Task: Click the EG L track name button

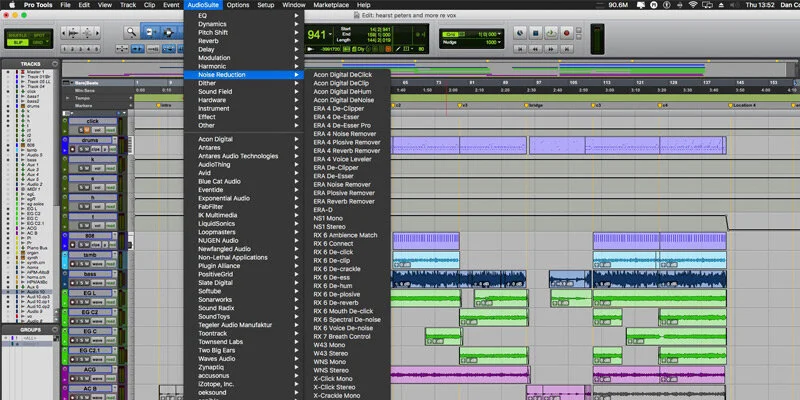Action: click(90, 293)
